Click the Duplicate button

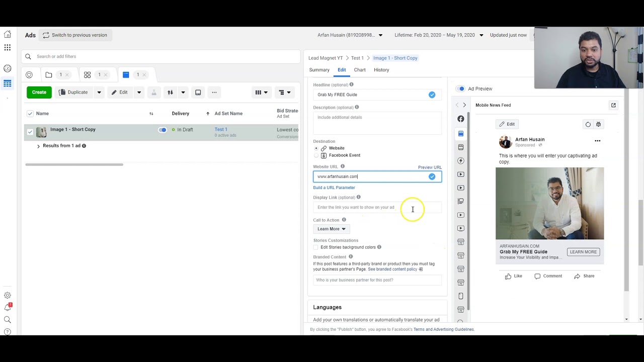click(x=73, y=93)
